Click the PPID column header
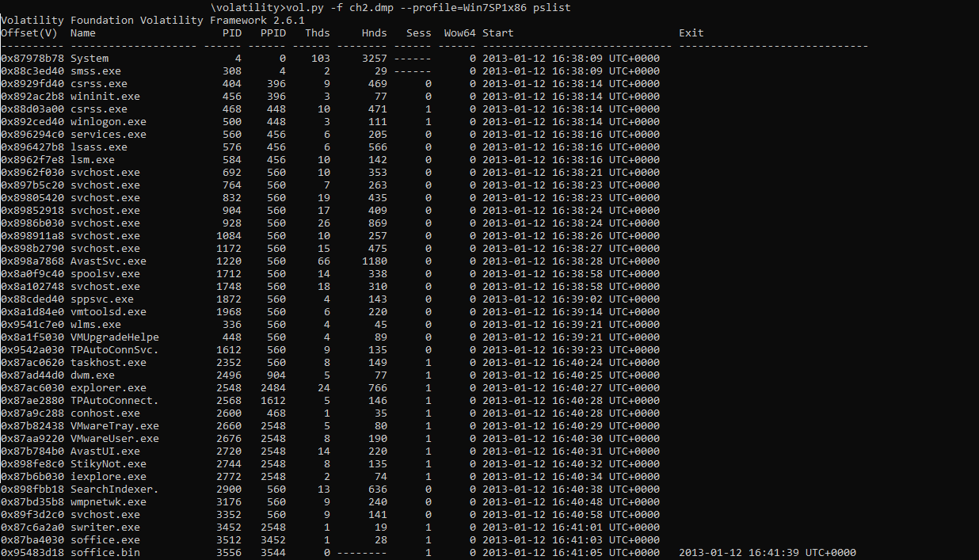The image size is (979, 560). (x=272, y=33)
